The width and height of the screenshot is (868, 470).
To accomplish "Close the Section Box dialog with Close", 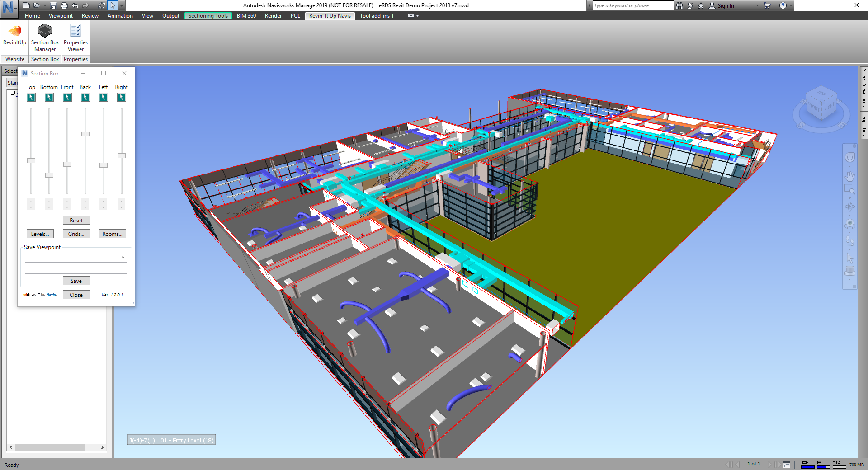I will (76, 295).
